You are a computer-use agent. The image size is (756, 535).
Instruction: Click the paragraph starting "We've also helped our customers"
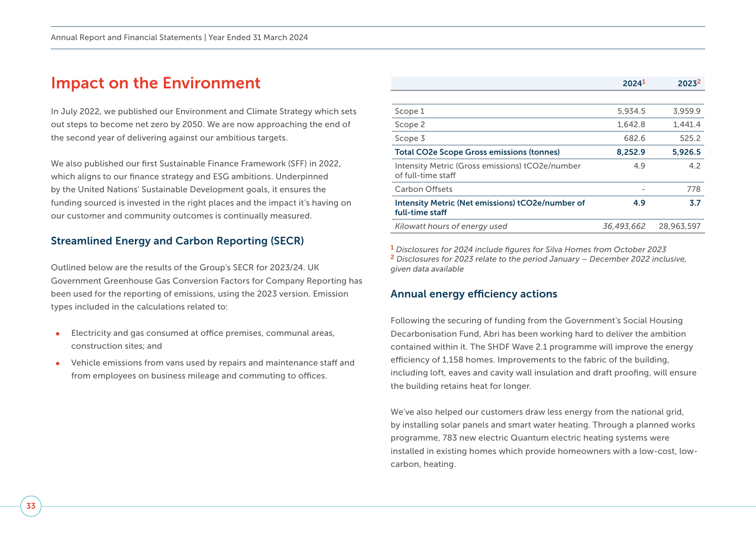click(544, 438)
